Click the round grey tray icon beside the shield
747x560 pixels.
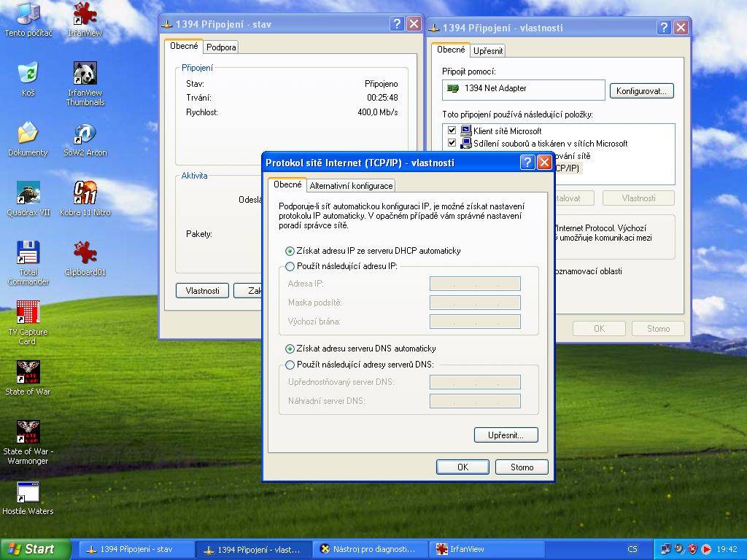tap(679, 549)
